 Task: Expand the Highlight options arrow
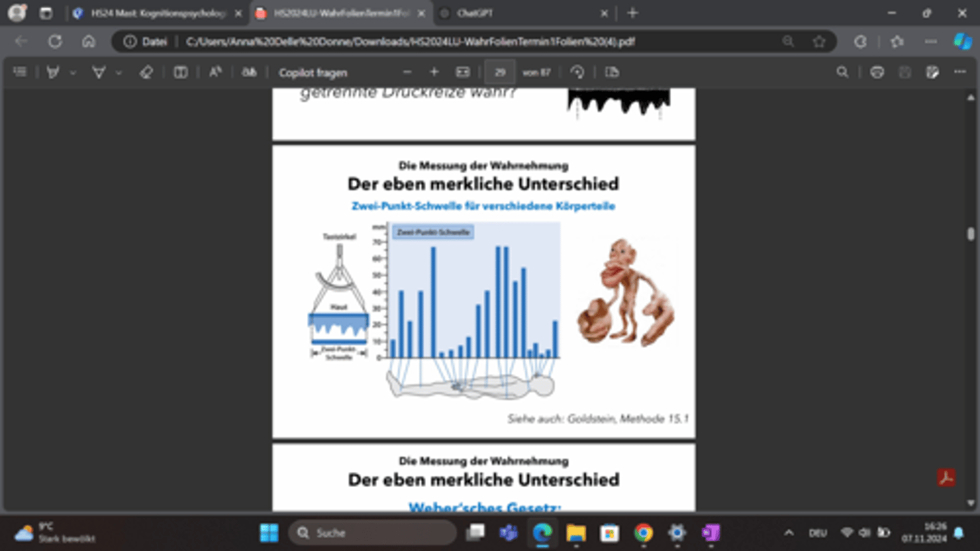[x=118, y=72]
